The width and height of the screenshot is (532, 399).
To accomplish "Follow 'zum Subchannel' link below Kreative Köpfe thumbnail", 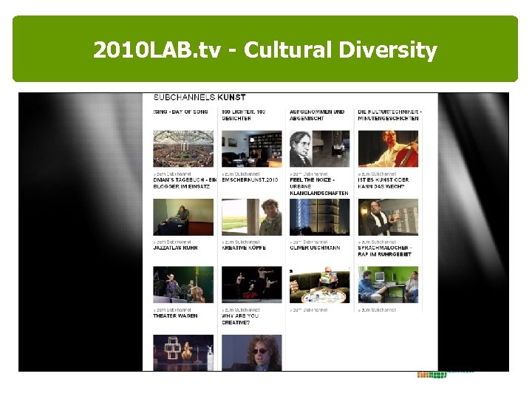I will [x=241, y=310].
